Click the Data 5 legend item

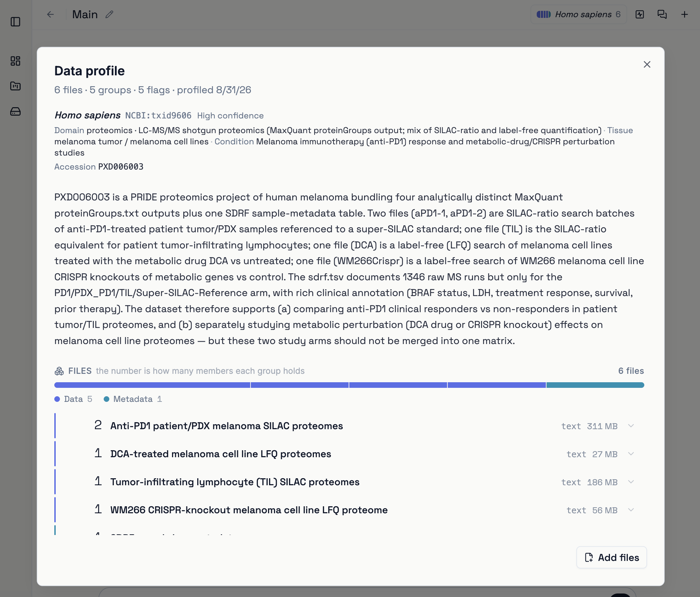tap(74, 399)
